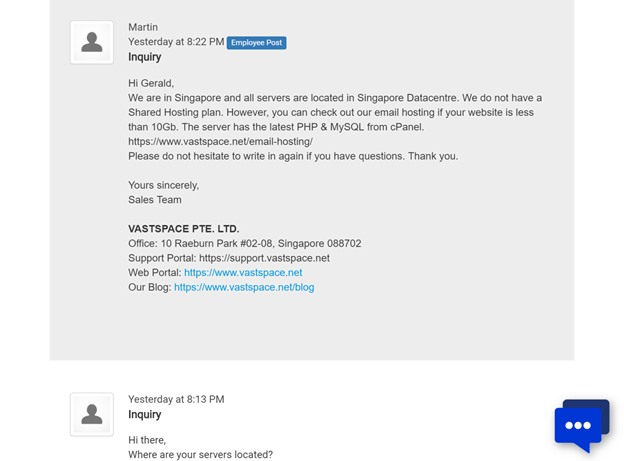
Task: Click the 'Where are your servers located?' line
Action: tap(201, 455)
